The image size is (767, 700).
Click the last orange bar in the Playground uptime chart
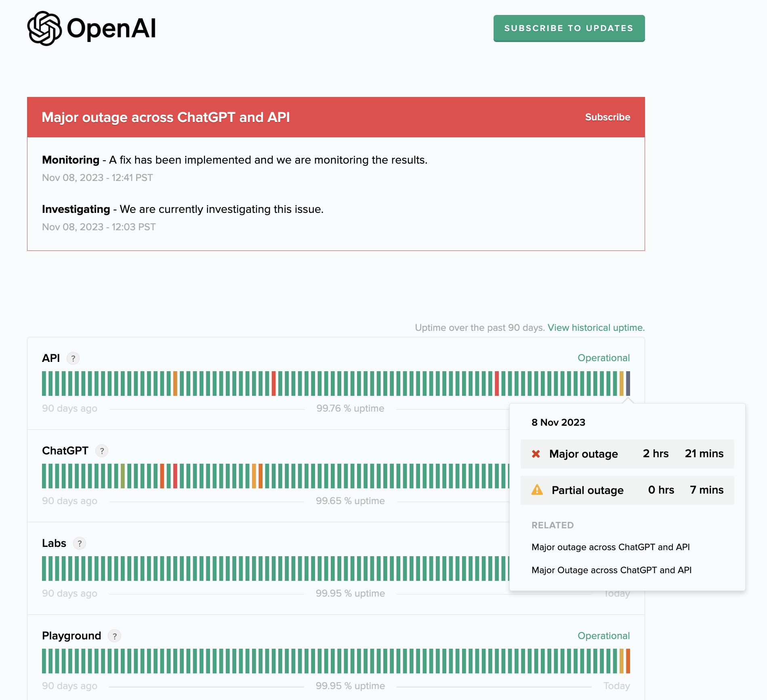(628, 661)
